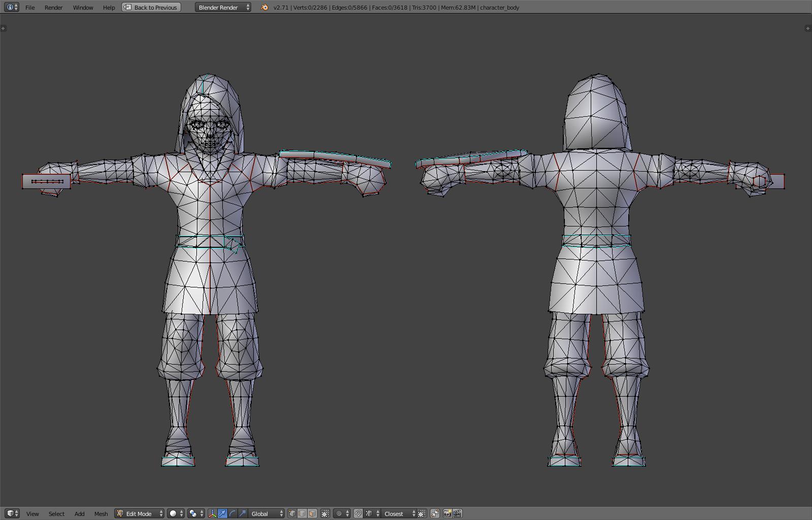Click the Blender logo icon in header

coord(264,7)
